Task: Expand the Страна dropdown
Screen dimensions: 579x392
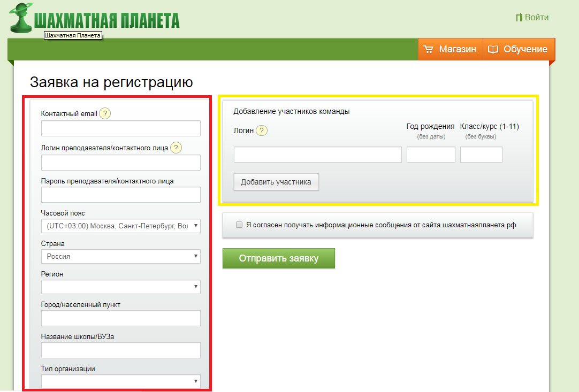Action: coord(120,256)
